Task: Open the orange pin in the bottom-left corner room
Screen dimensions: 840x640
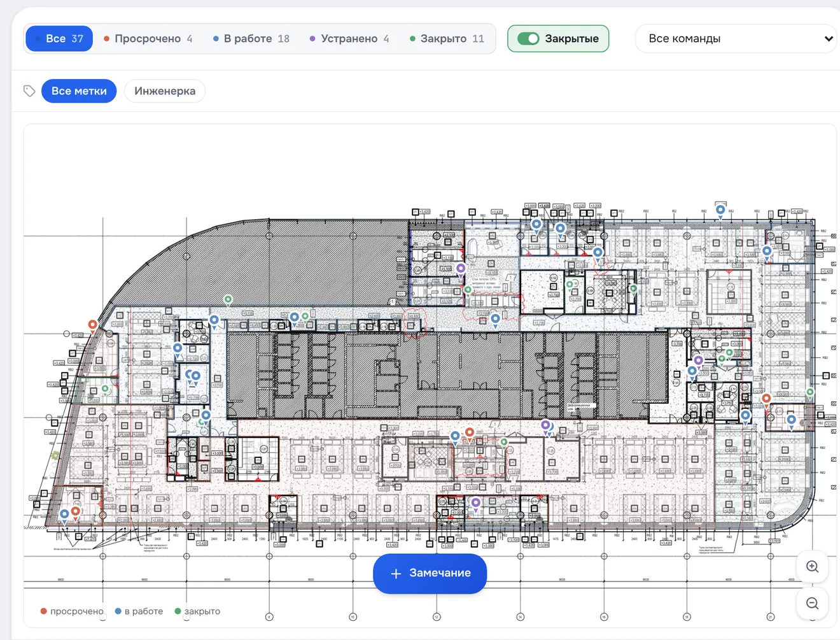Action: 76,512
